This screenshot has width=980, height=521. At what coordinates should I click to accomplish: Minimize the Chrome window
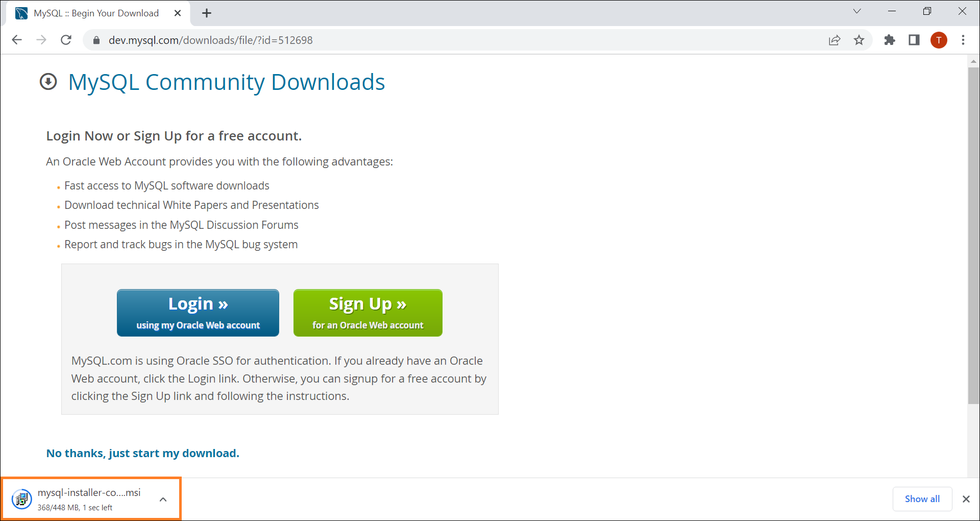tap(892, 11)
